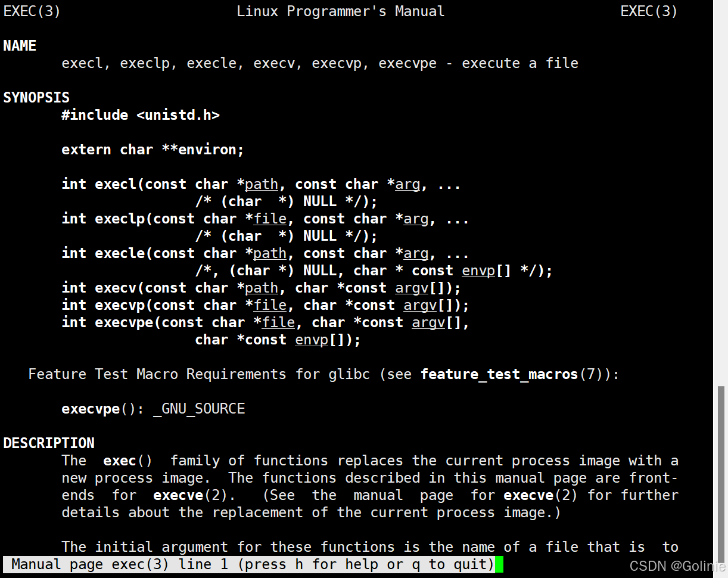The image size is (728, 578).
Task: Click the _GNU_SOURCE macro text
Action: (199, 409)
